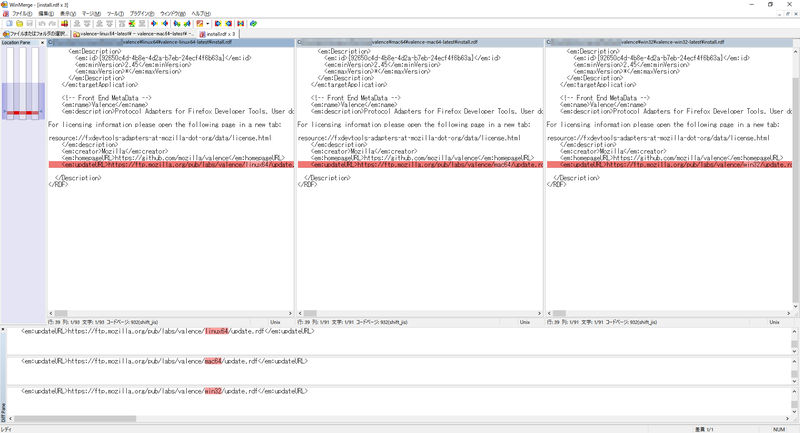This screenshot has width=800, height=433.
Task: Click the highlighted mac64 updateURL line in the middle file pane
Action: (x=420, y=165)
